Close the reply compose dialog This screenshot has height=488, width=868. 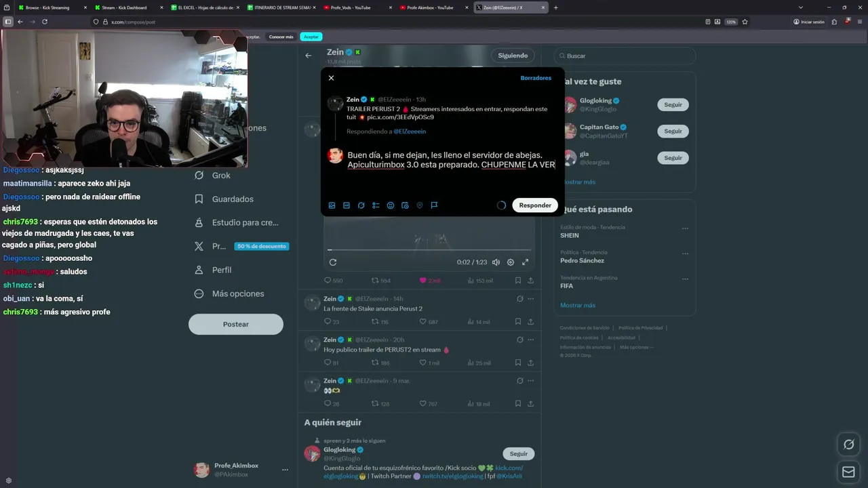331,78
